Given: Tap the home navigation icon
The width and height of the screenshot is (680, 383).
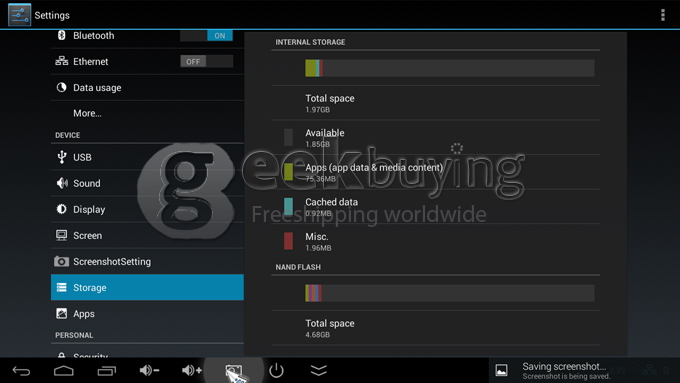Looking at the screenshot, I should pyautogui.click(x=64, y=371).
